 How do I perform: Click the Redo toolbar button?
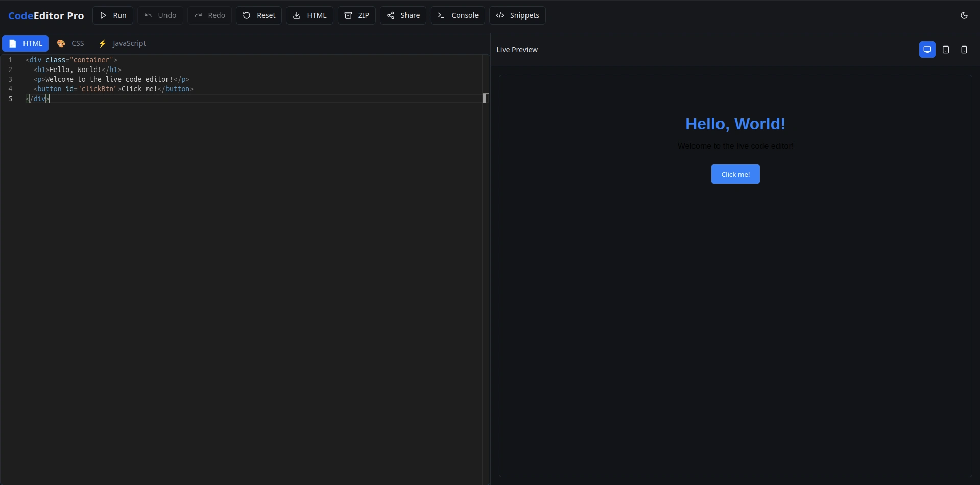point(209,15)
